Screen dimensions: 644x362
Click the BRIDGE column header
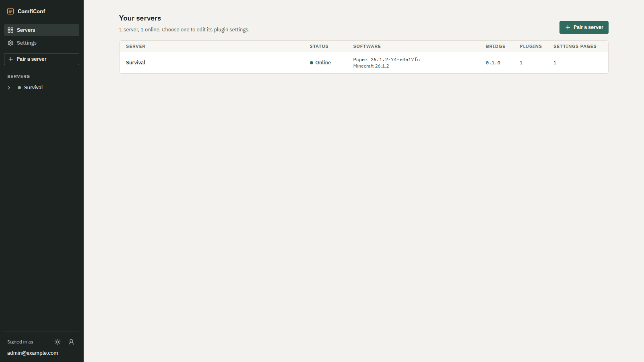pos(495,46)
